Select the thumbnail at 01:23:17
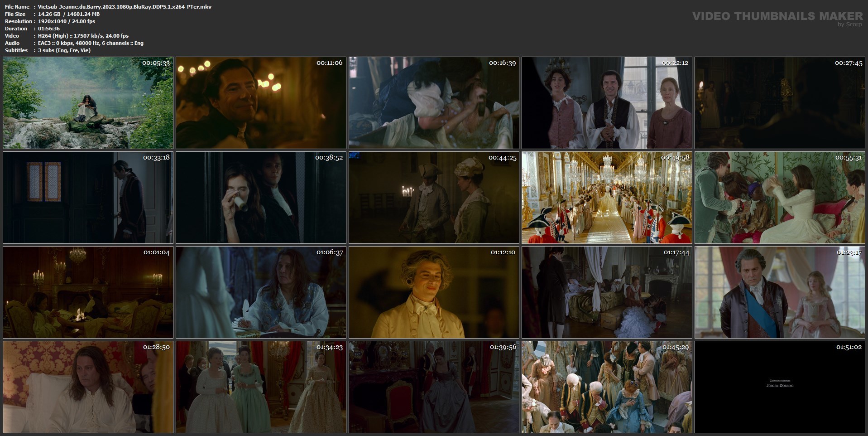868x436 pixels. [x=780, y=292]
